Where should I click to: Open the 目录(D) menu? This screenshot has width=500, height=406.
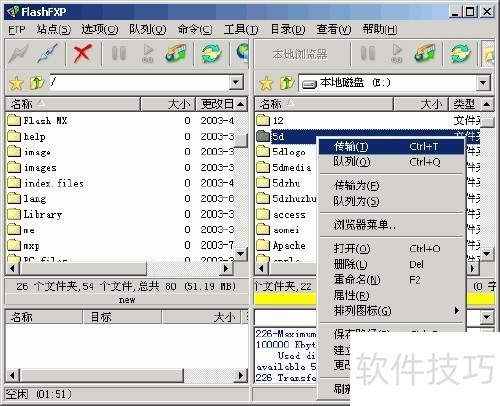288,29
